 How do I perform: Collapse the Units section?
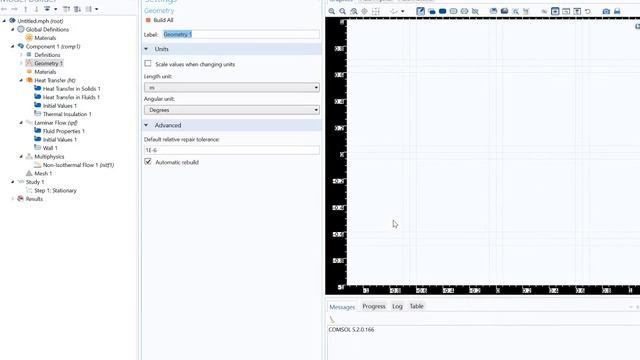pyautogui.click(x=146, y=49)
